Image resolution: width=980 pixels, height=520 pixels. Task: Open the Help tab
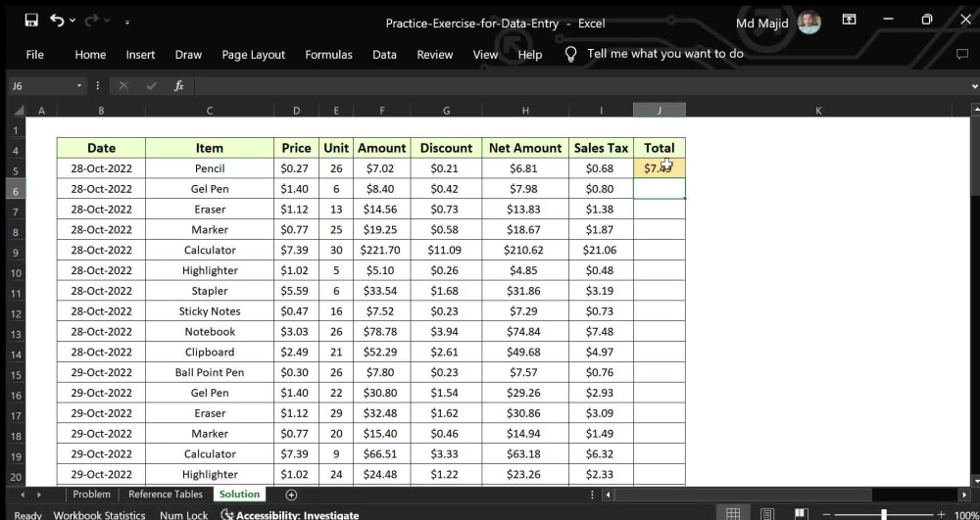(x=530, y=55)
